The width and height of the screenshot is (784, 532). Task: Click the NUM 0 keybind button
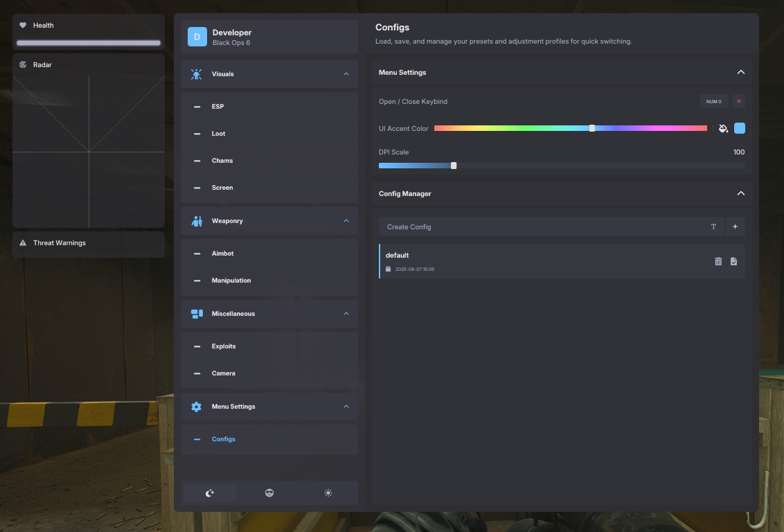click(x=713, y=102)
